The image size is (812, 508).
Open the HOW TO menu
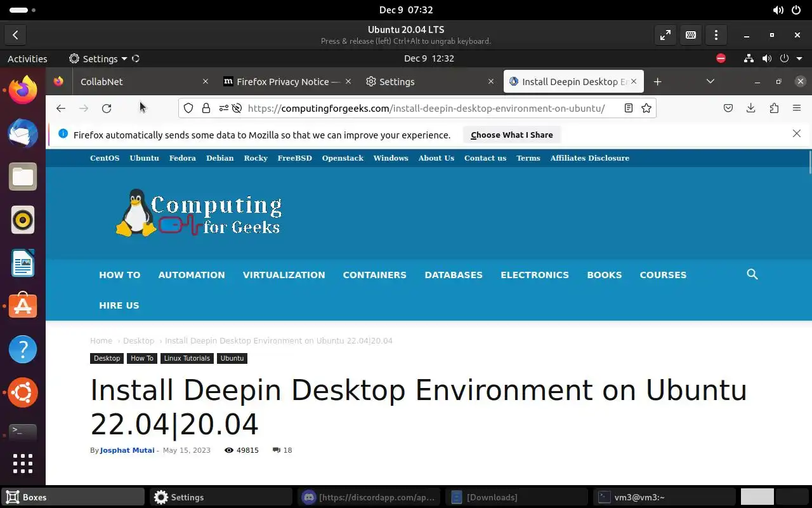(x=119, y=275)
